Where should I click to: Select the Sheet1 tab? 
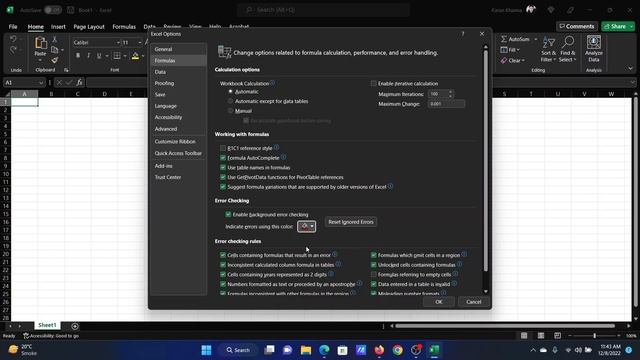click(x=47, y=325)
